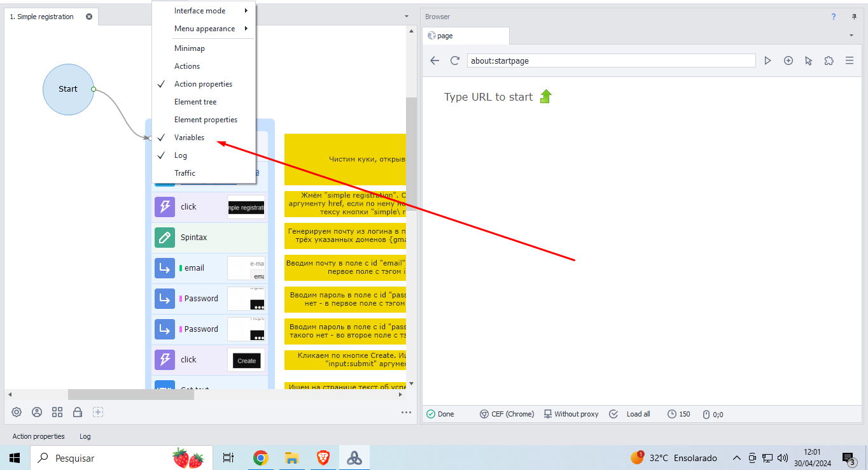Open project settings gear icon
The height and width of the screenshot is (470, 868).
[x=17, y=412]
